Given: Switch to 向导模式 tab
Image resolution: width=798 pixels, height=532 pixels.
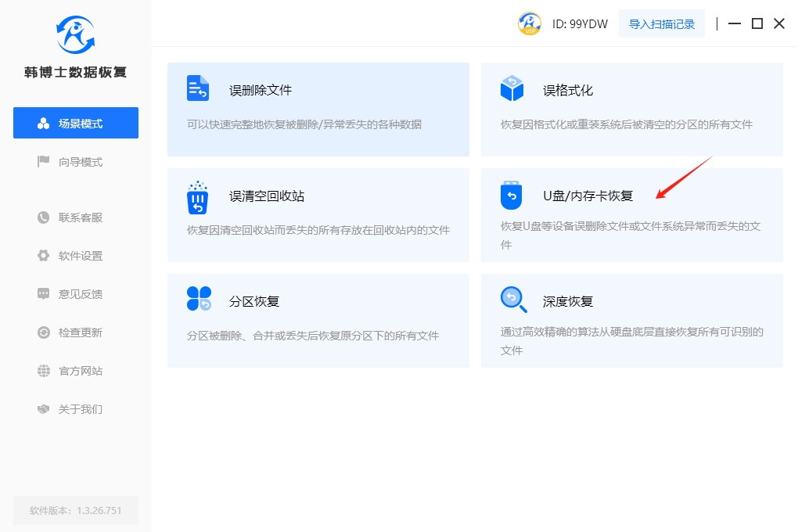Looking at the screenshot, I should [76, 162].
